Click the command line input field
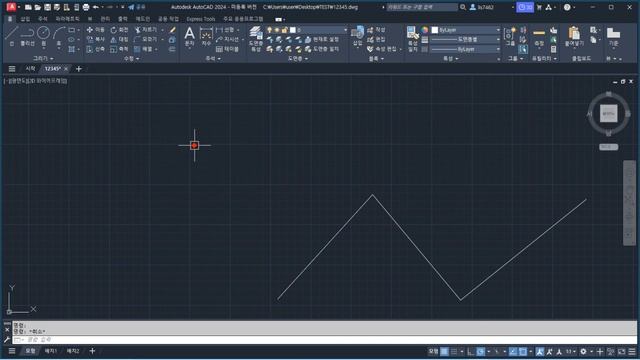640x360 pixels. [324, 340]
